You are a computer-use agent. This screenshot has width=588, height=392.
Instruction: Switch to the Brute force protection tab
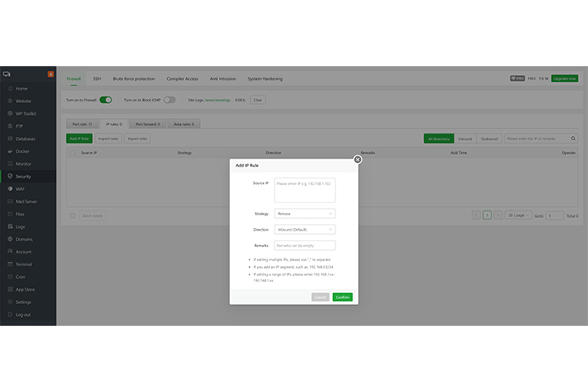(133, 79)
